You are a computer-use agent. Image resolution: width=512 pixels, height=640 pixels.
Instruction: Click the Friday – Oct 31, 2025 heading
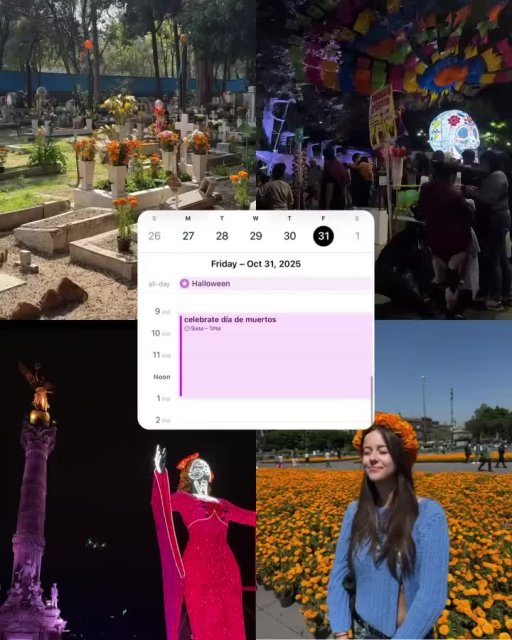(256, 264)
